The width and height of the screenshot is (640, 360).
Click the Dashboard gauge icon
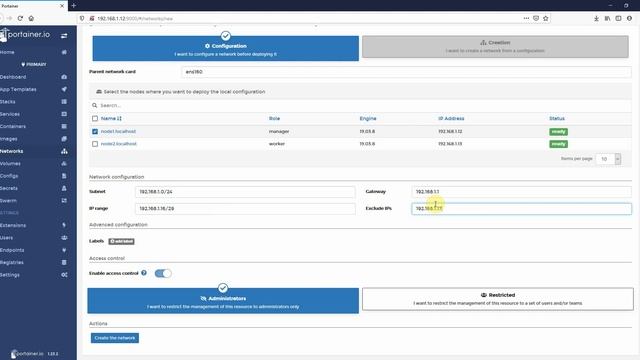coord(64,77)
